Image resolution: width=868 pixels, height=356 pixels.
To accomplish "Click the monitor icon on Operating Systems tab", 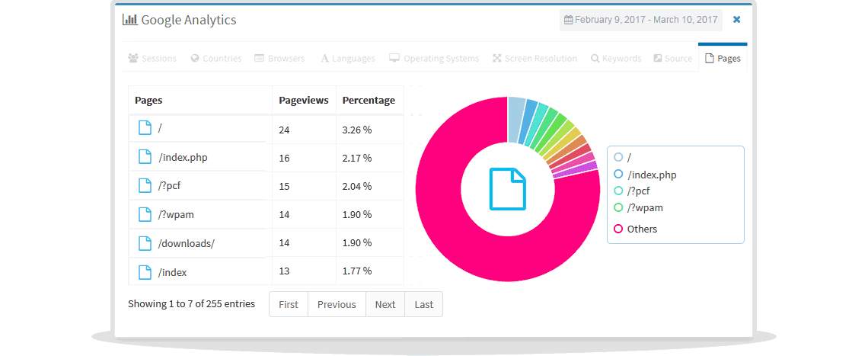I will pyautogui.click(x=394, y=58).
